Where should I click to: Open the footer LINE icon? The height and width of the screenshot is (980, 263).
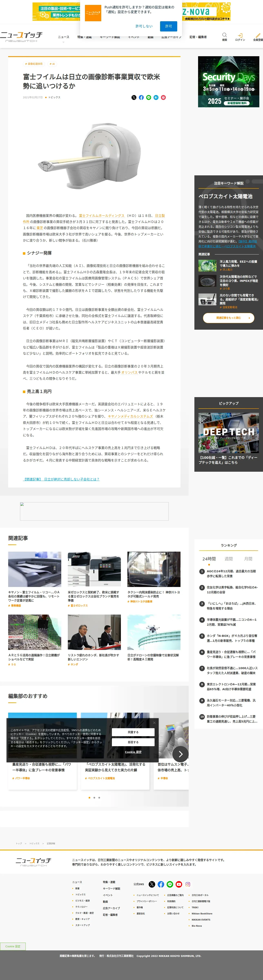pyautogui.click(x=170, y=884)
